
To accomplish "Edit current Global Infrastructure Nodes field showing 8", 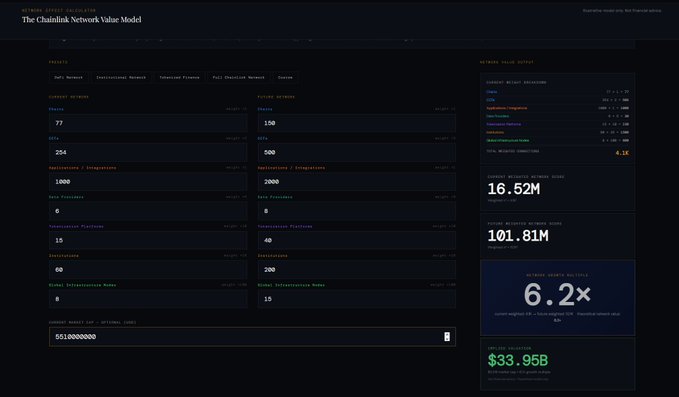I will [x=148, y=299].
